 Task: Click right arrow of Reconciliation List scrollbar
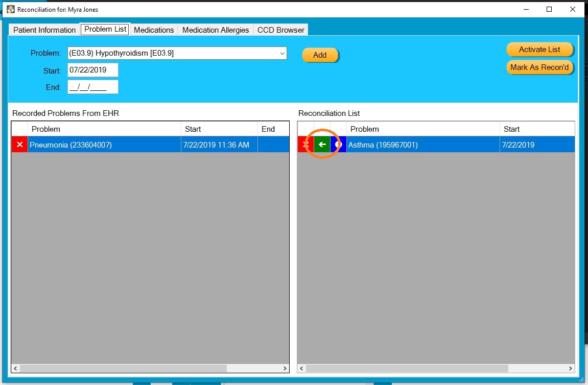pyautogui.click(x=570, y=369)
